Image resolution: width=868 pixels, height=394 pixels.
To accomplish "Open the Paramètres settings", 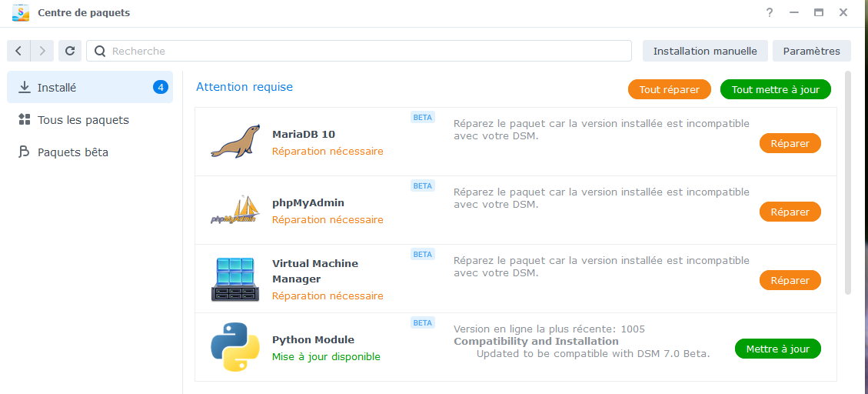I will [811, 51].
